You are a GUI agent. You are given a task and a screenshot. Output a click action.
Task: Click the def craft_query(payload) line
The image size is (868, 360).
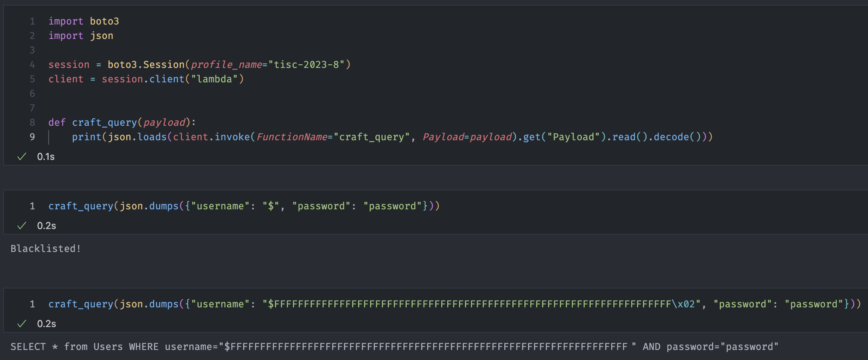coord(122,123)
